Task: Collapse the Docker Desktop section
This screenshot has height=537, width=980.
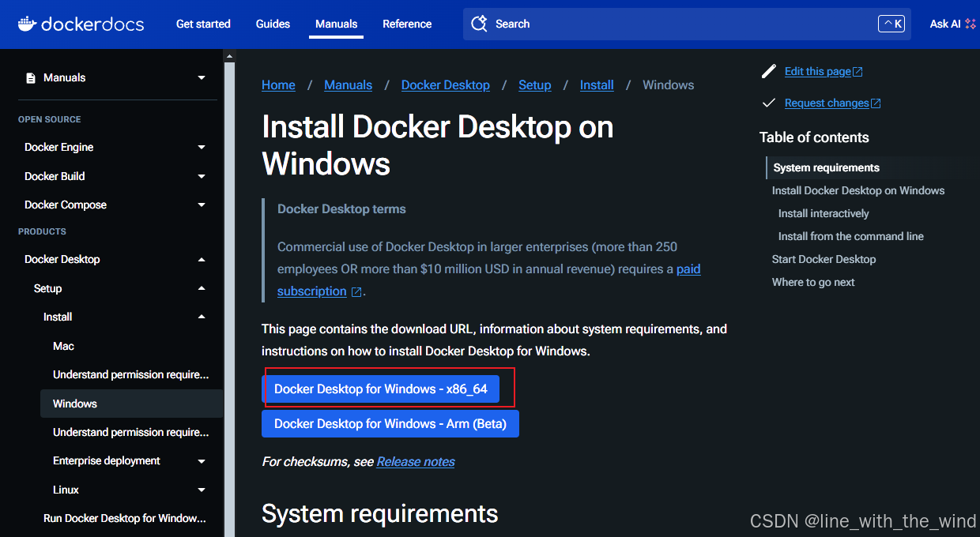Action: coord(202,259)
